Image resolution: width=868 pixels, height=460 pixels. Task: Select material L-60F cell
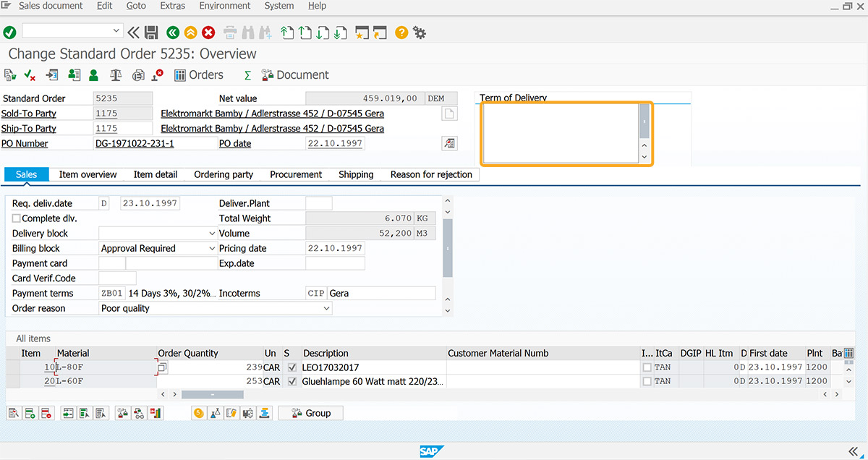(x=106, y=380)
